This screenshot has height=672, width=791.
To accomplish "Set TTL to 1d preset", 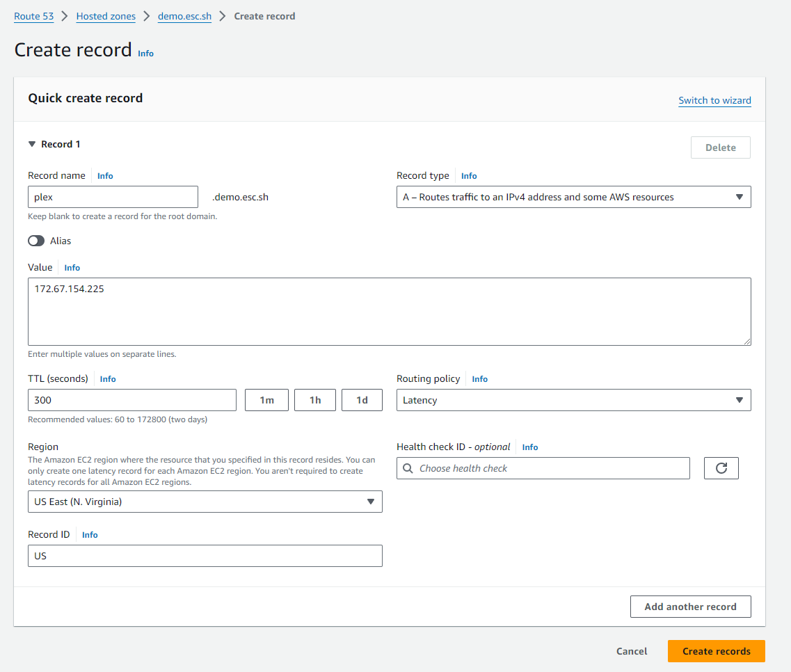I will (x=362, y=400).
